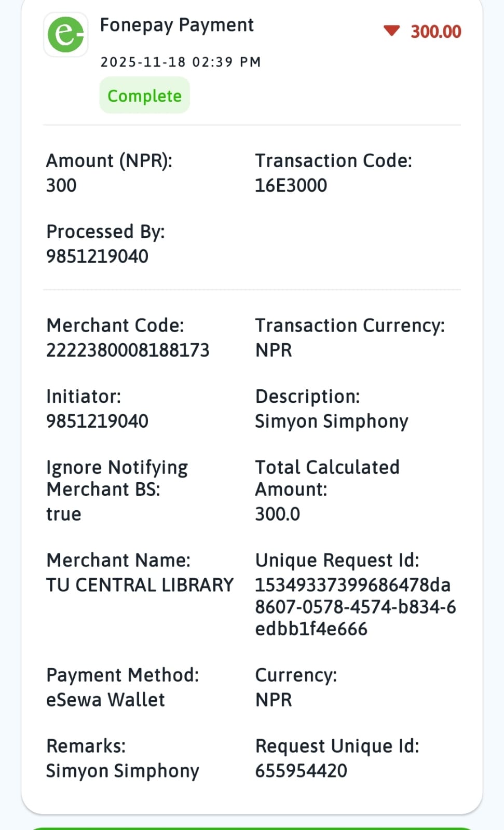The image size is (504, 830).
Task: Tap the eSewa Wallet payment method
Action: tap(105, 700)
